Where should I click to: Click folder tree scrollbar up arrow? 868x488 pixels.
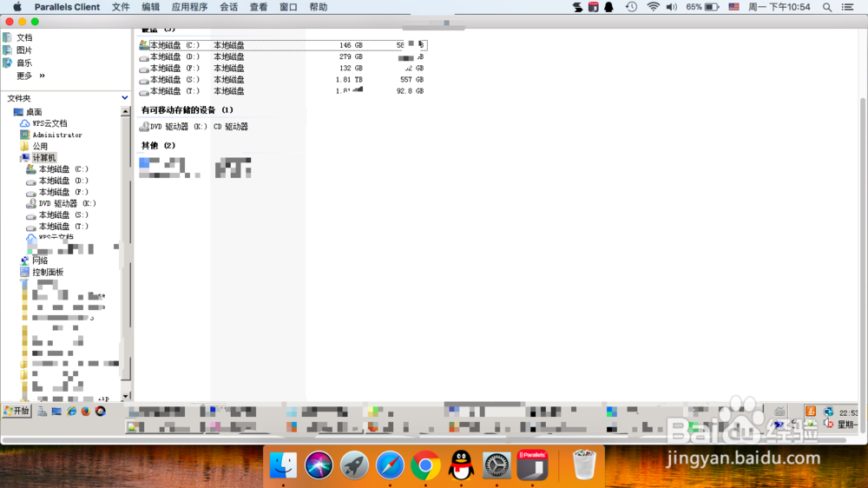(126, 111)
